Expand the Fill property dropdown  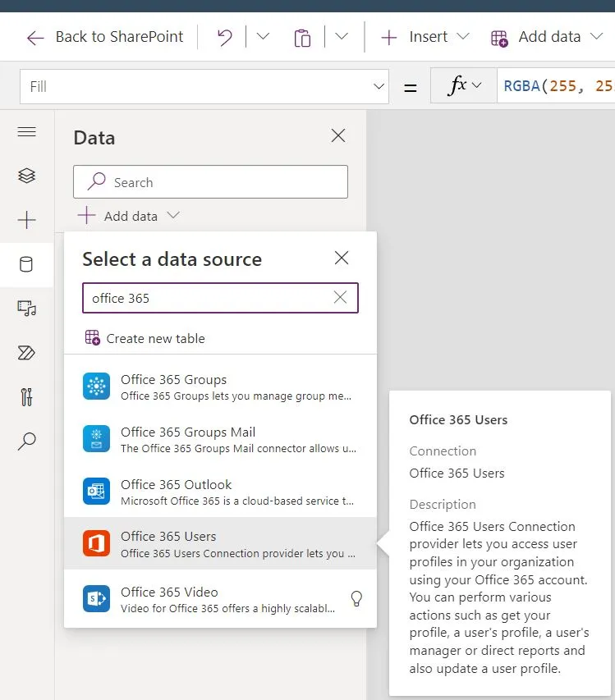[x=378, y=85]
